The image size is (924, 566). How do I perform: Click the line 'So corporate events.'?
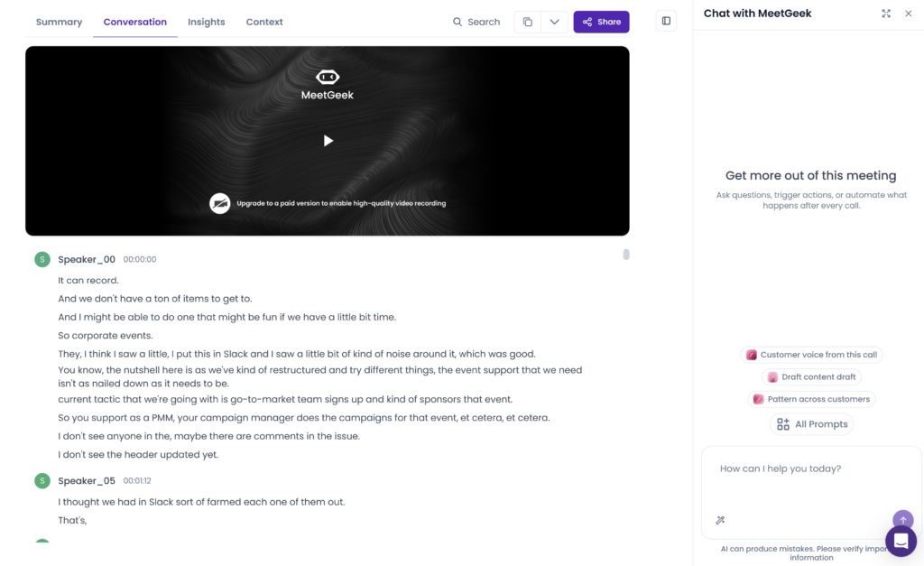point(106,336)
